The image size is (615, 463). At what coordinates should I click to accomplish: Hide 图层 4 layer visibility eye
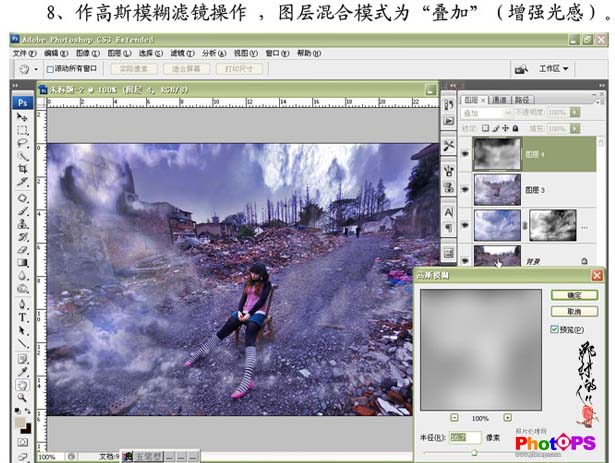465,154
